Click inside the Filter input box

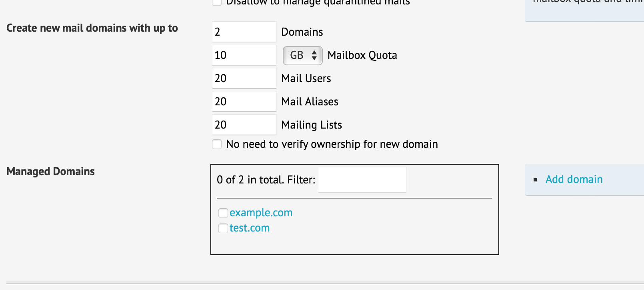[x=362, y=179]
